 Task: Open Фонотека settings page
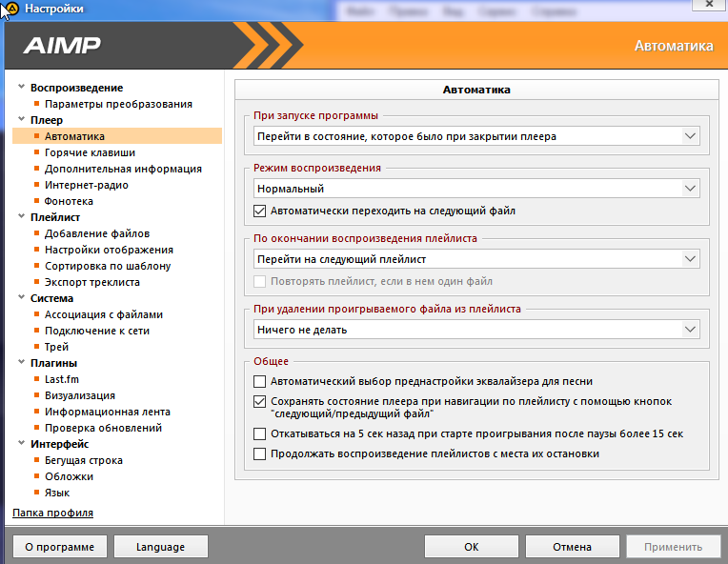point(69,201)
